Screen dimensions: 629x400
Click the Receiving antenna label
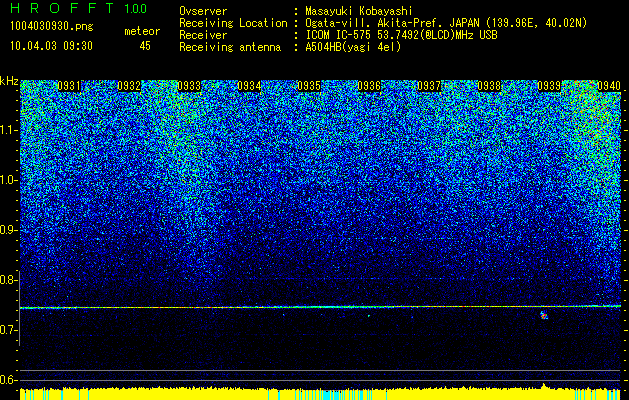point(230,47)
